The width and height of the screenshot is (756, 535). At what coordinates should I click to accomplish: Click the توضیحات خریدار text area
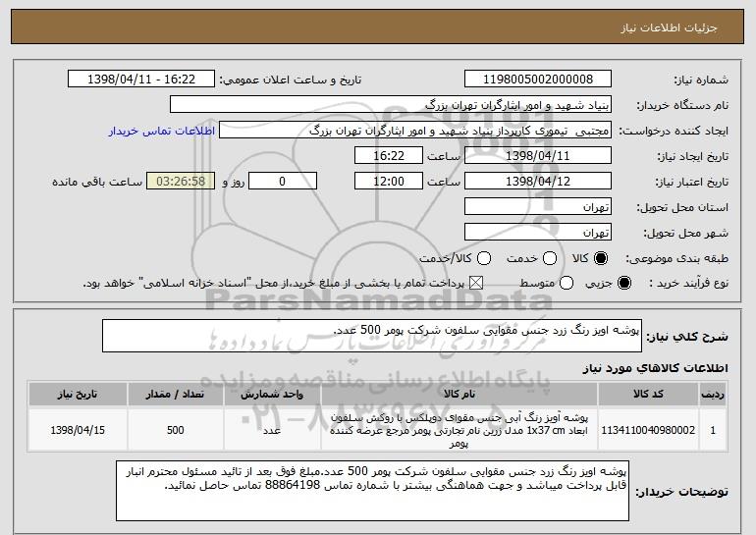372,491
